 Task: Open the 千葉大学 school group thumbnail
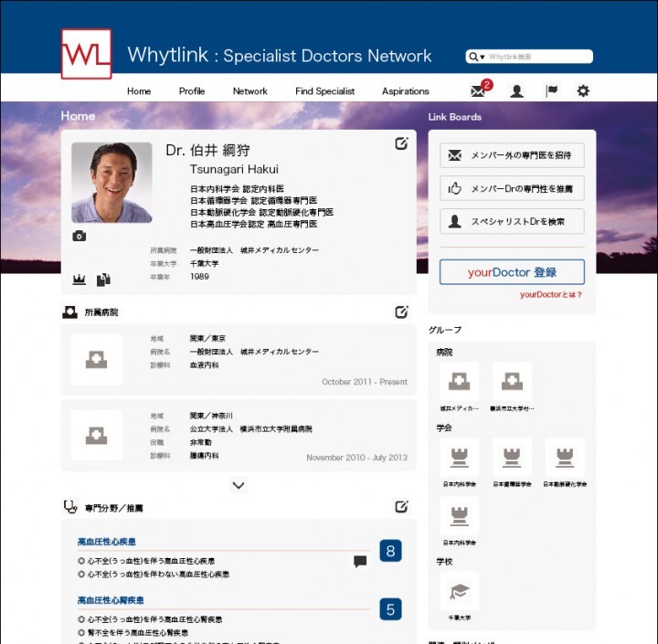click(x=459, y=591)
